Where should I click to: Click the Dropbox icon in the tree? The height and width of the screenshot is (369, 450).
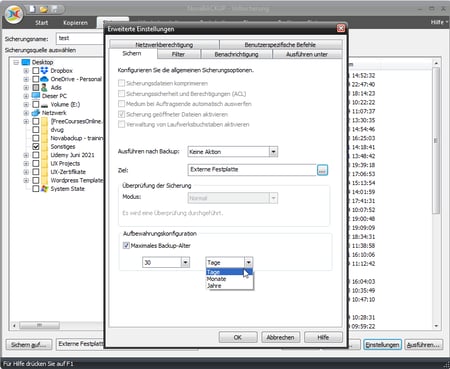coord(44,71)
